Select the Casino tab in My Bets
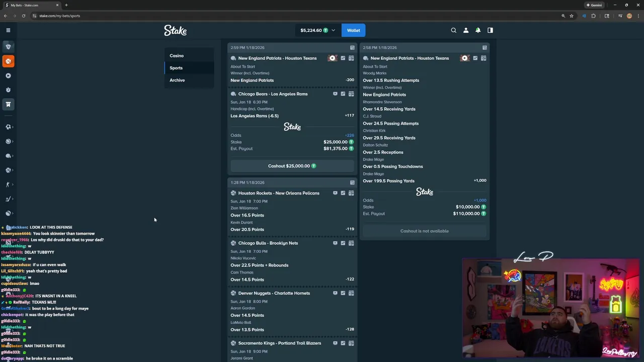 click(189, 56)
